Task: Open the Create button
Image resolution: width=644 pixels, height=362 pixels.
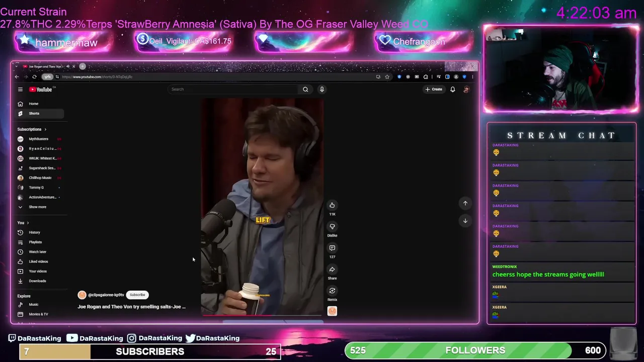Action: tap(434, 89)
